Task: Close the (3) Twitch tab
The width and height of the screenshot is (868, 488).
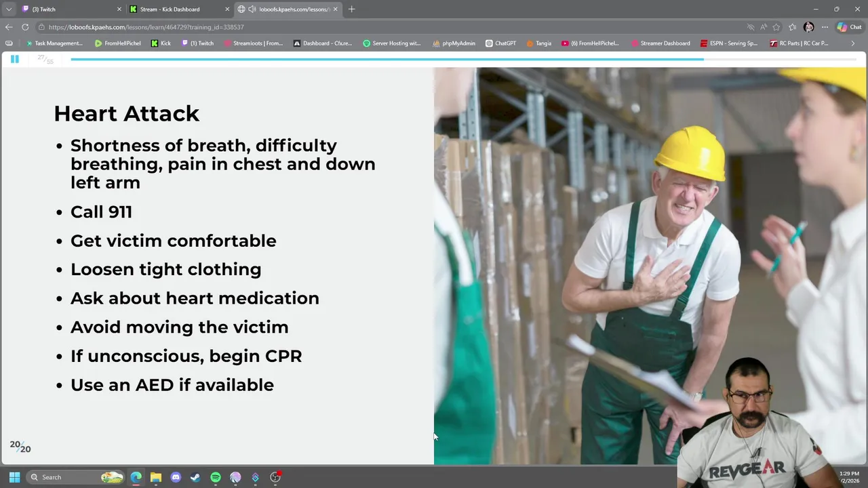Action: [x=119, y=9]
